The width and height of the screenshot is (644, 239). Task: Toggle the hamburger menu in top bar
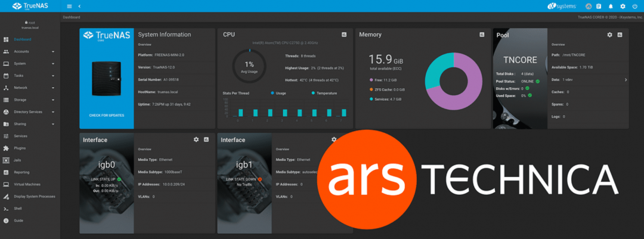point(69,6)
